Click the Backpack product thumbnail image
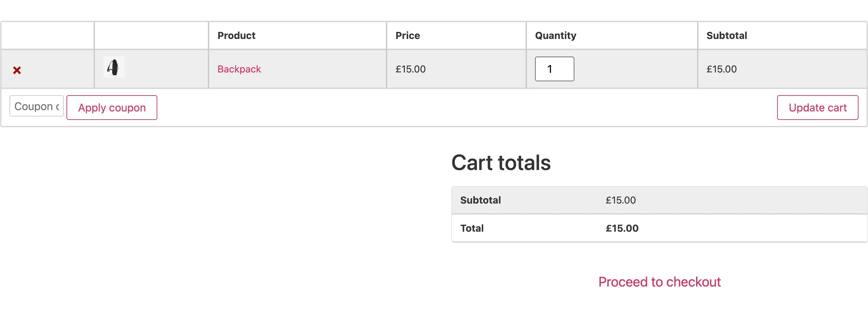This screenshot has width=868, height=315. click(114, 67)
